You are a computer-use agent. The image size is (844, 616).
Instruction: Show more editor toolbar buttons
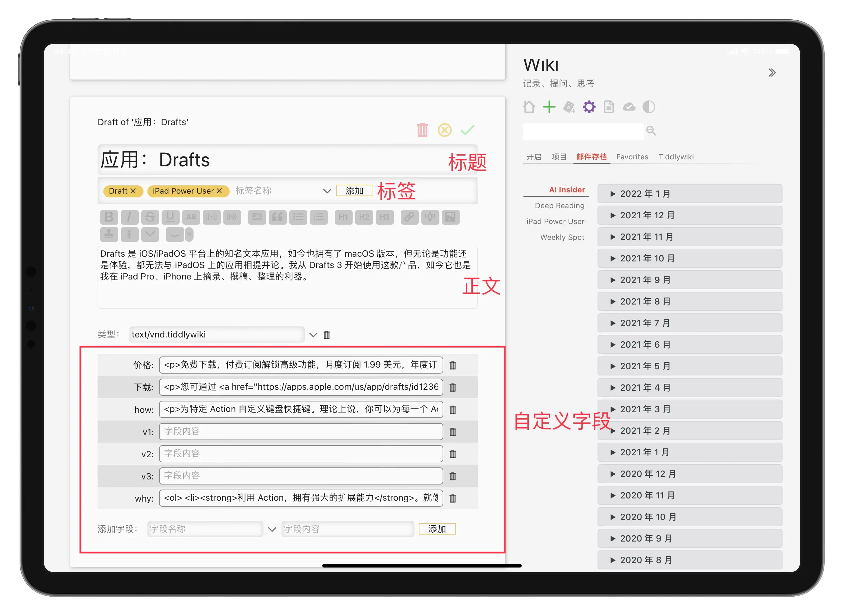(150, 234)
